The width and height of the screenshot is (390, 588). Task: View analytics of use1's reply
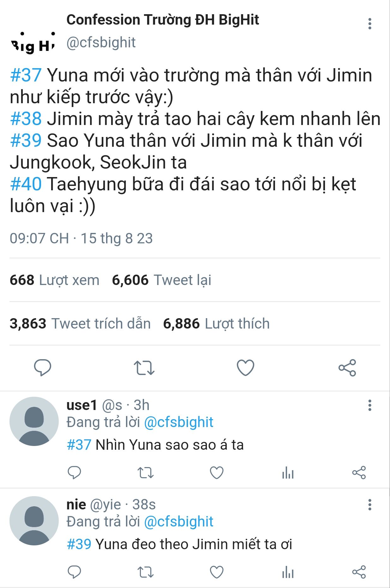(288, 472)
